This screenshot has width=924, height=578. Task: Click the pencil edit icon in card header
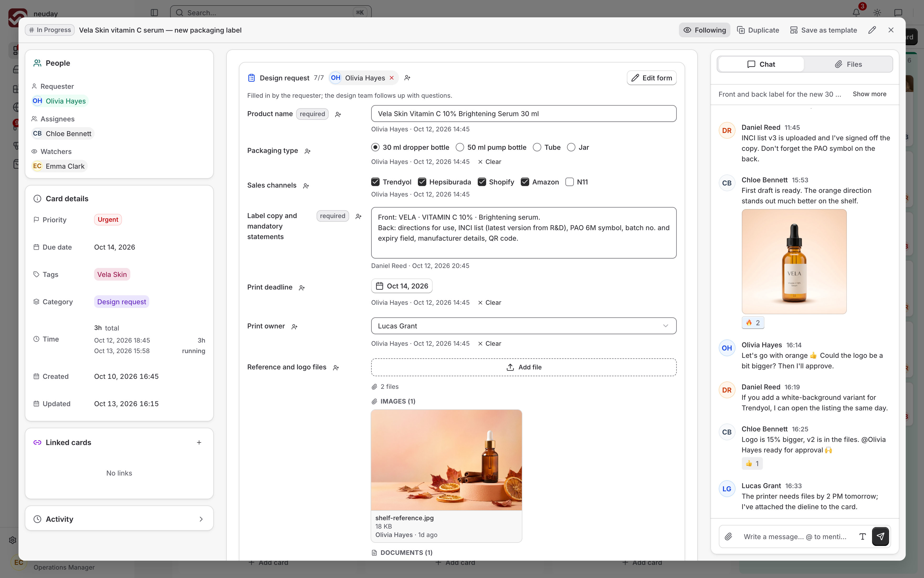(x=872, y=30)
